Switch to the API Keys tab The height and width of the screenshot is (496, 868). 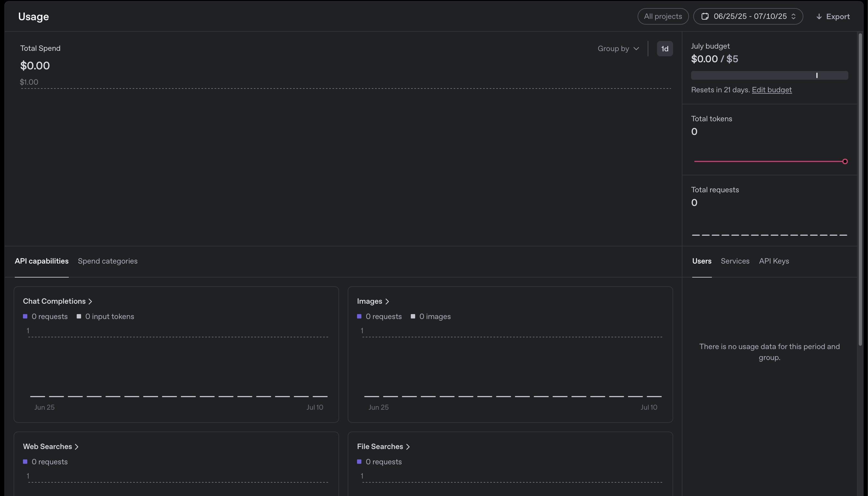click(774, 261)
